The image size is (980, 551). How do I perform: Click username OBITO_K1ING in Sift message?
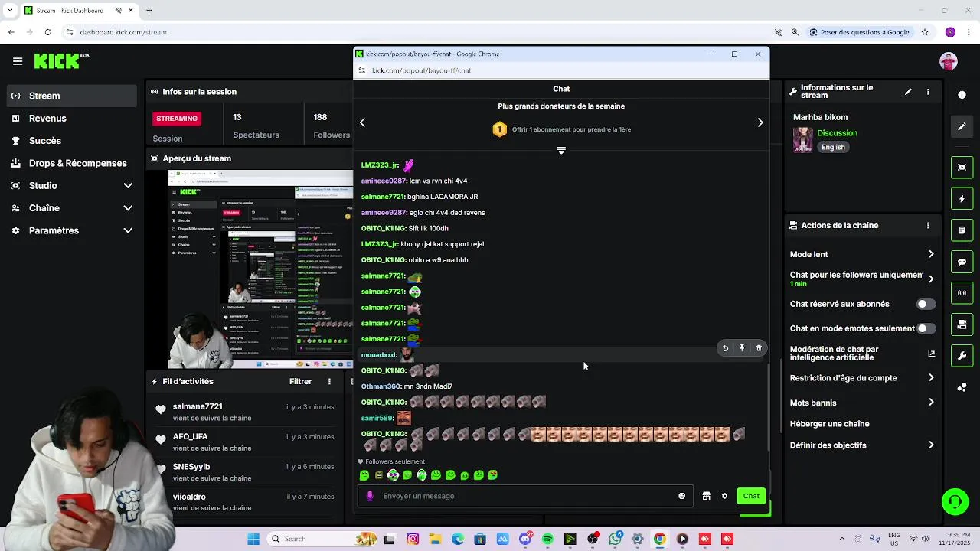pos(383,228)
